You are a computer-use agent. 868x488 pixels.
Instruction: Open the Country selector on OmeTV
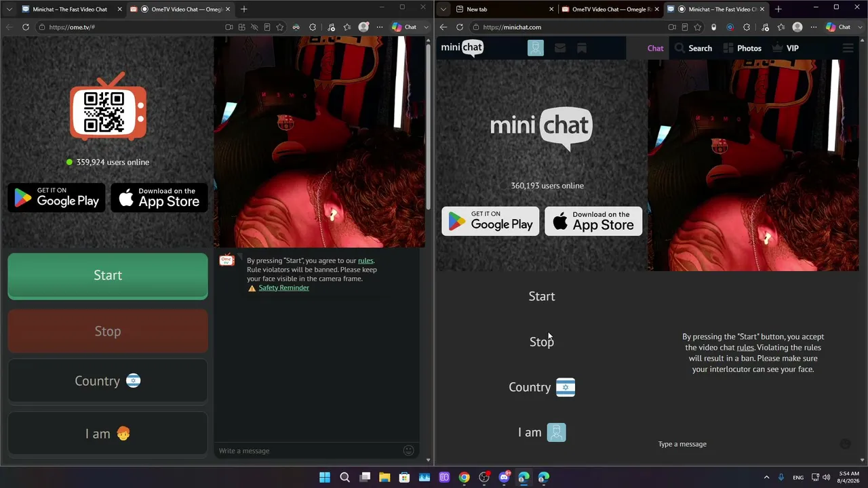tap(108, 381)
